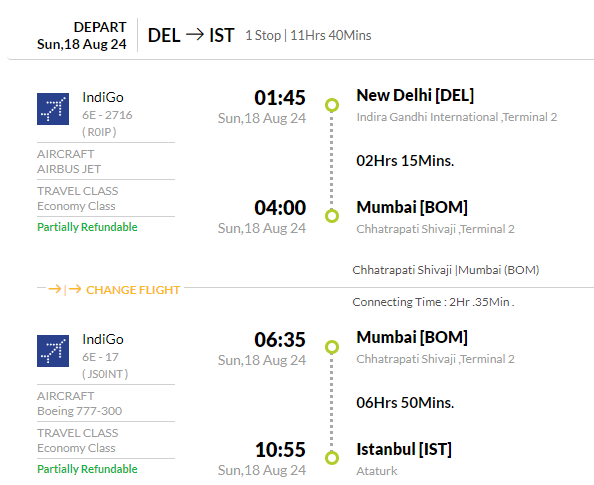Click the New Delhi [DEL] airport name

[415, 95]
